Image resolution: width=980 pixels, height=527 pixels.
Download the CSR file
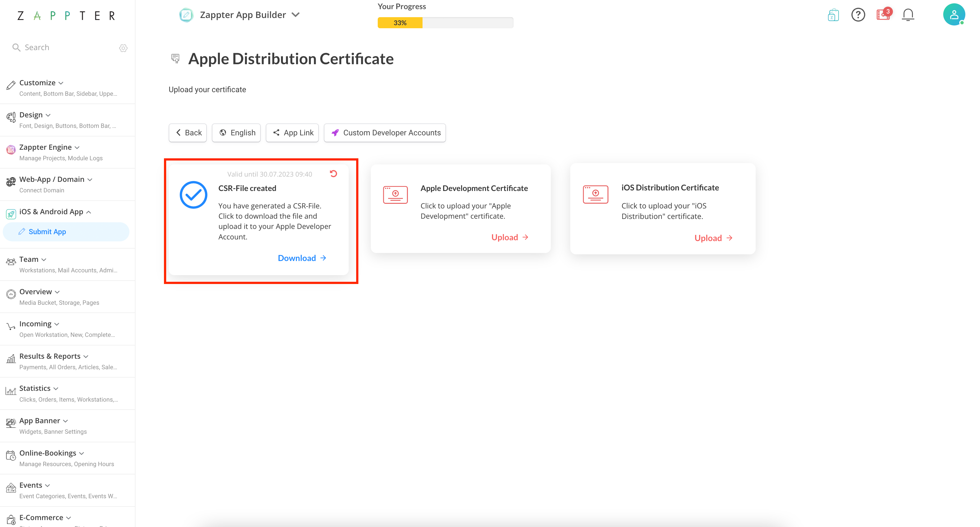302,258
